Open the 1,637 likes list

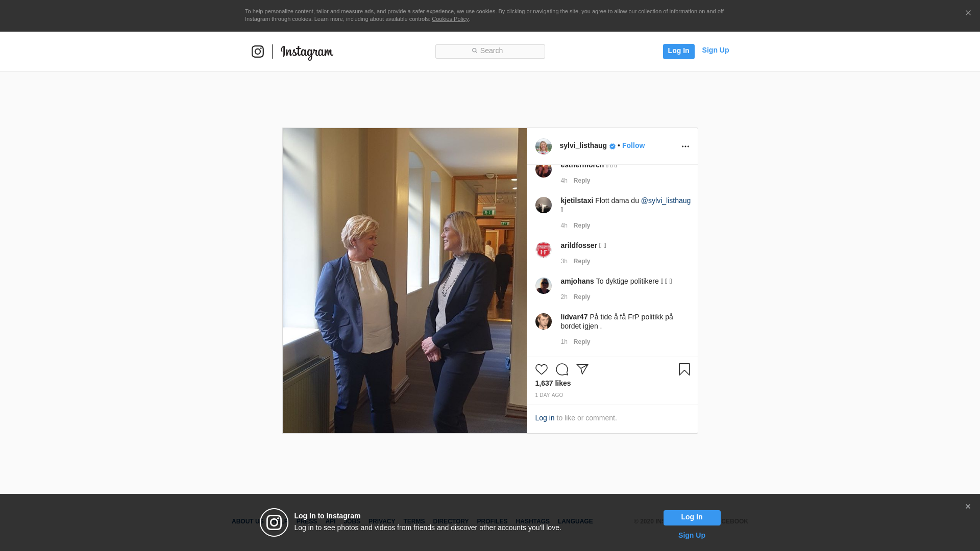(553, 383)
